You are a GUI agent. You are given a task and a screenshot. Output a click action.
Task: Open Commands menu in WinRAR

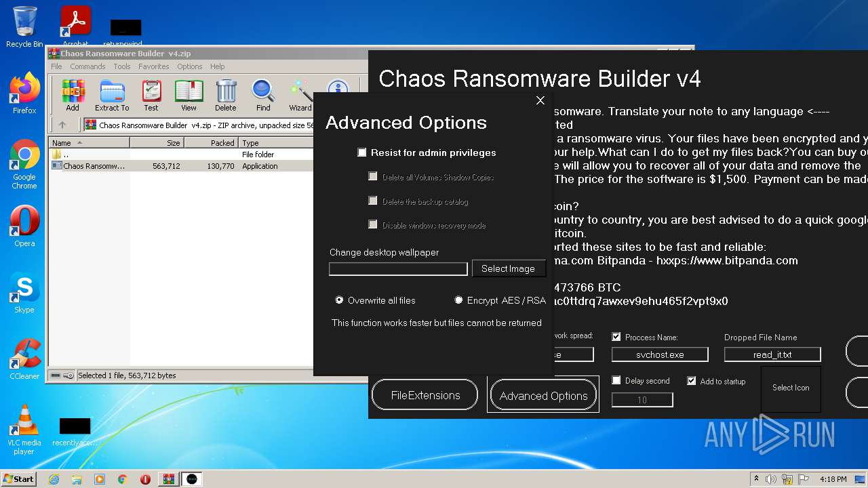click(x=87, y=66)
